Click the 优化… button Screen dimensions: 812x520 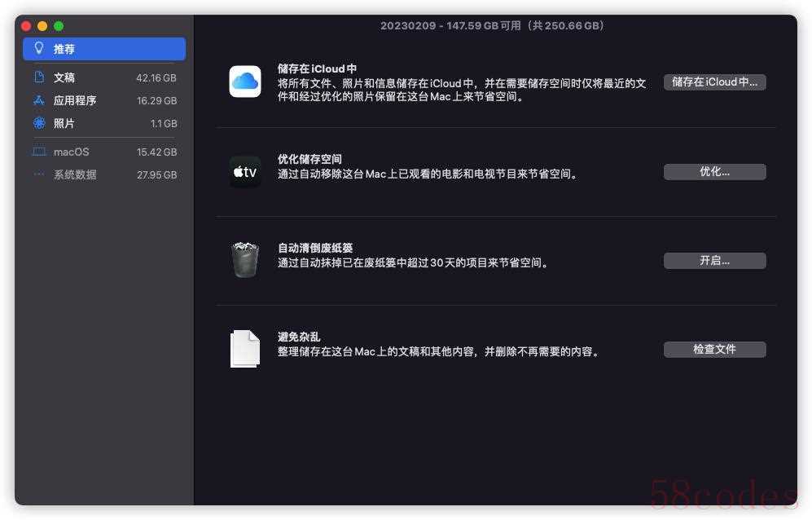(714, 172)
